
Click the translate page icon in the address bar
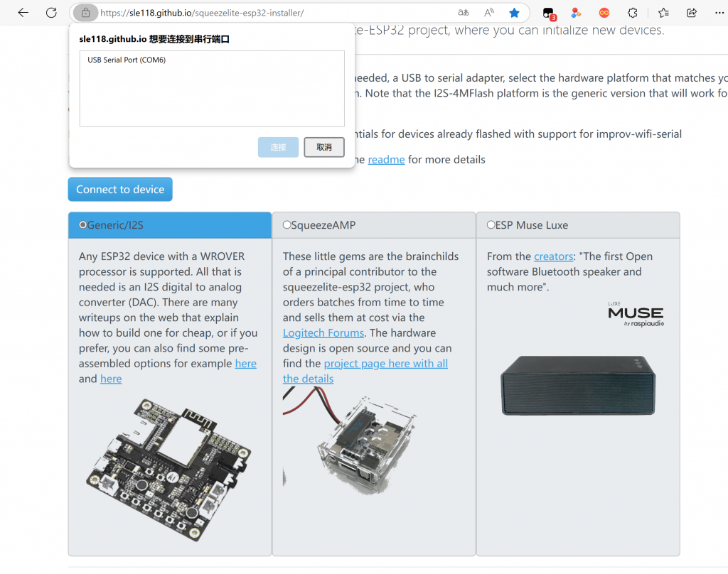(463, 13)
